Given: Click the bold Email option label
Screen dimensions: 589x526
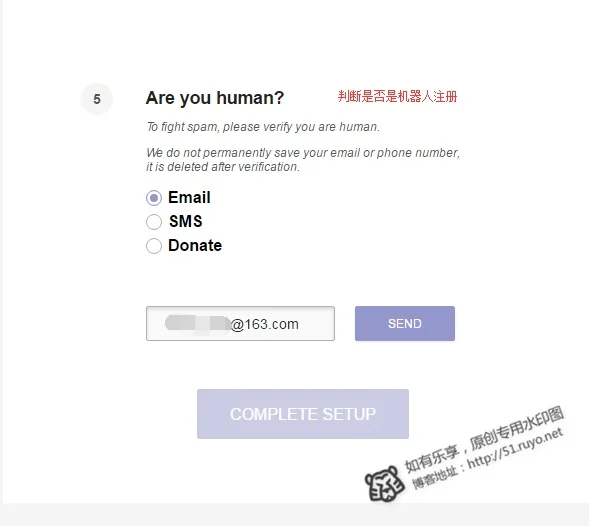Looking at the screenshot, I should point(189,197).
